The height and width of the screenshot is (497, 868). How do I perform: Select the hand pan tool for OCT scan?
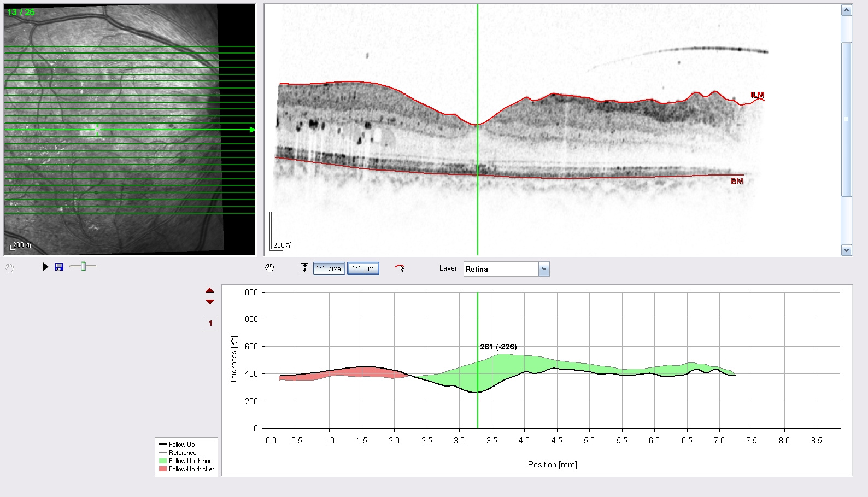269,268
